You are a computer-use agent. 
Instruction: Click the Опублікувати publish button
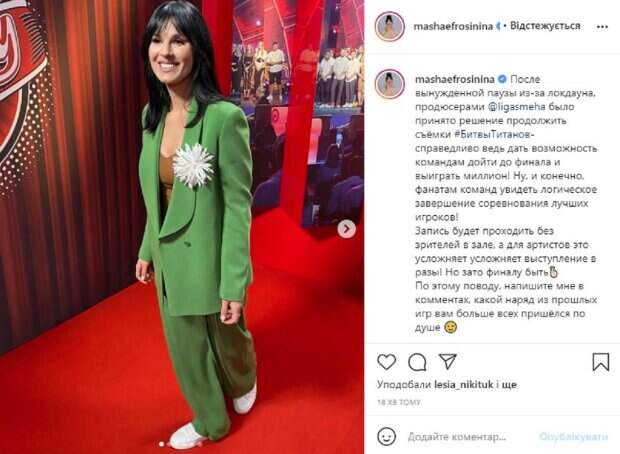(x=573, y=436)
